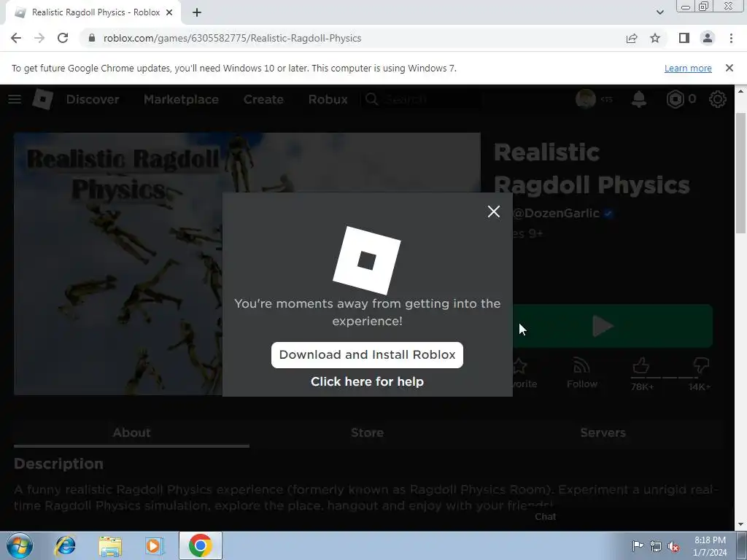Open Discover in Roblox navbar
747x560 pixels.
click(93, 99)
